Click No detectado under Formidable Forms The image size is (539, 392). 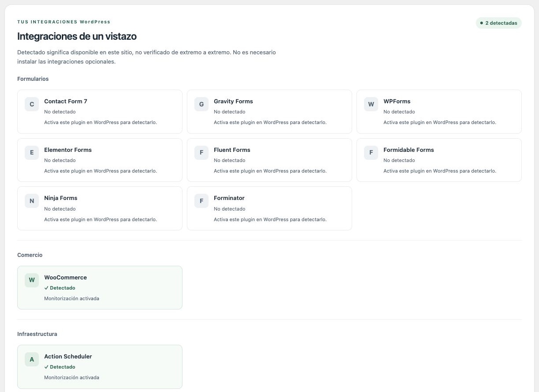click(399, 160)
